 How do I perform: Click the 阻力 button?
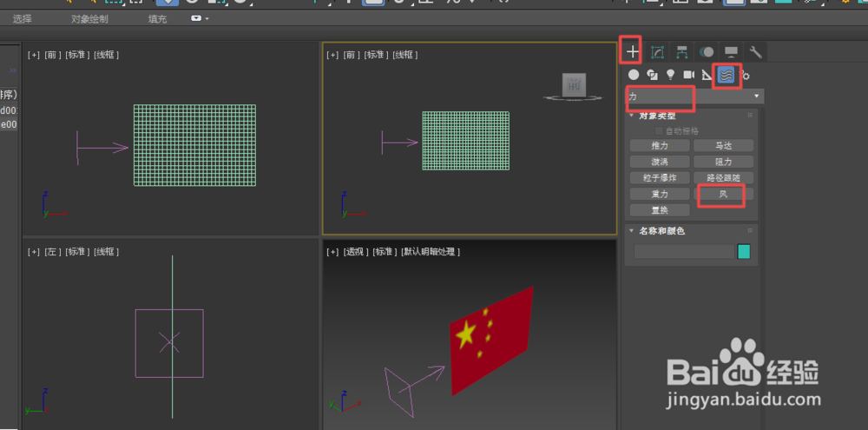[x=724, y=162]
